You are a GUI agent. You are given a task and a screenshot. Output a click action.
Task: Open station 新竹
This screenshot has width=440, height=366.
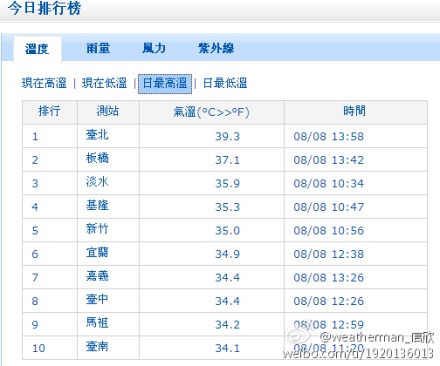97,229
